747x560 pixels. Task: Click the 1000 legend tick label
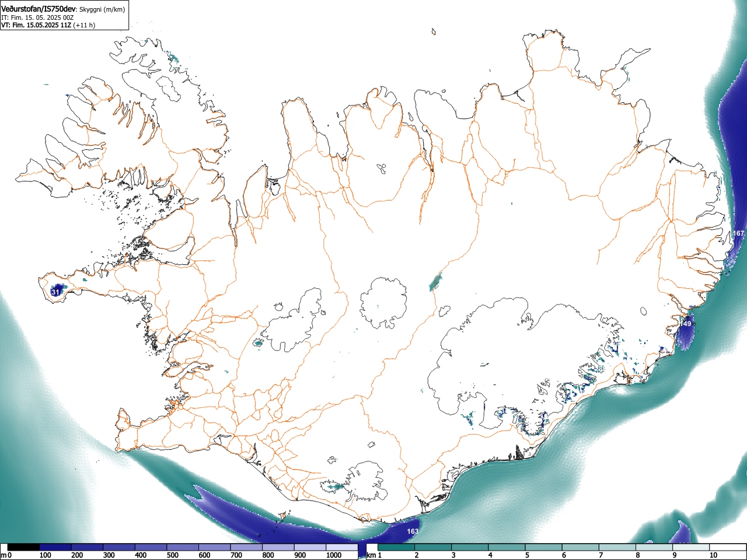pyautogui.click(x=334, y=555)
